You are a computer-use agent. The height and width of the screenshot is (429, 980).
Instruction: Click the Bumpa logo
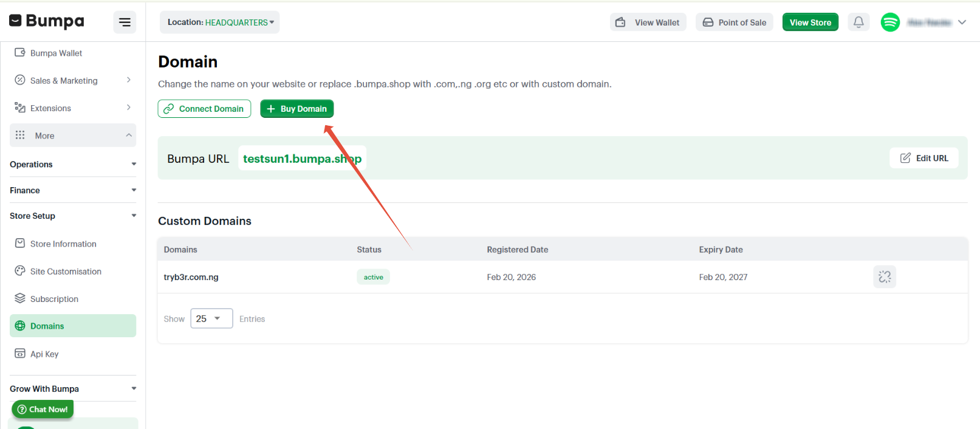click(x=47, y=21)
